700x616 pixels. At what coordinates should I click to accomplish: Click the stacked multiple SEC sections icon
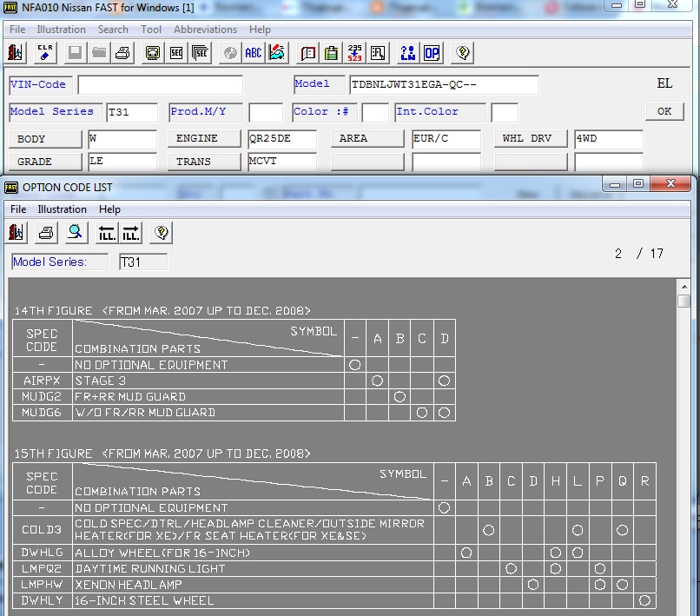click(200, 53)
